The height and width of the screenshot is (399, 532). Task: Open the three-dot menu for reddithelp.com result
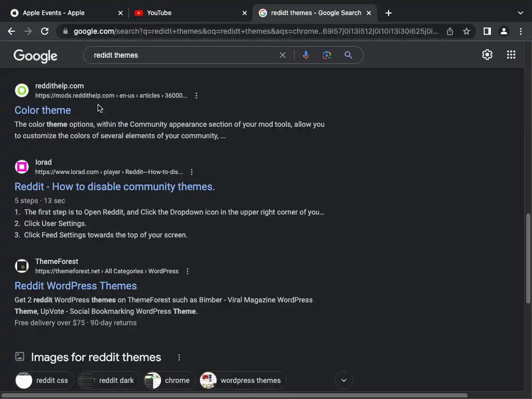pos(196,96)
